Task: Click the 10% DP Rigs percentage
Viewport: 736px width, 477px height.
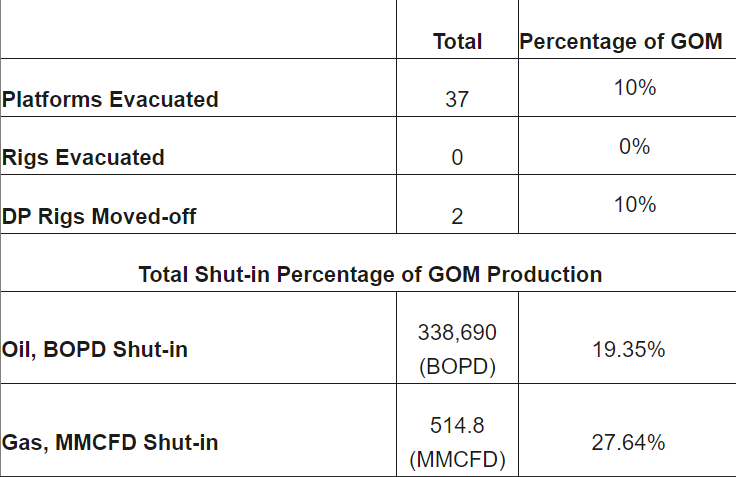Action: point(635,204)
